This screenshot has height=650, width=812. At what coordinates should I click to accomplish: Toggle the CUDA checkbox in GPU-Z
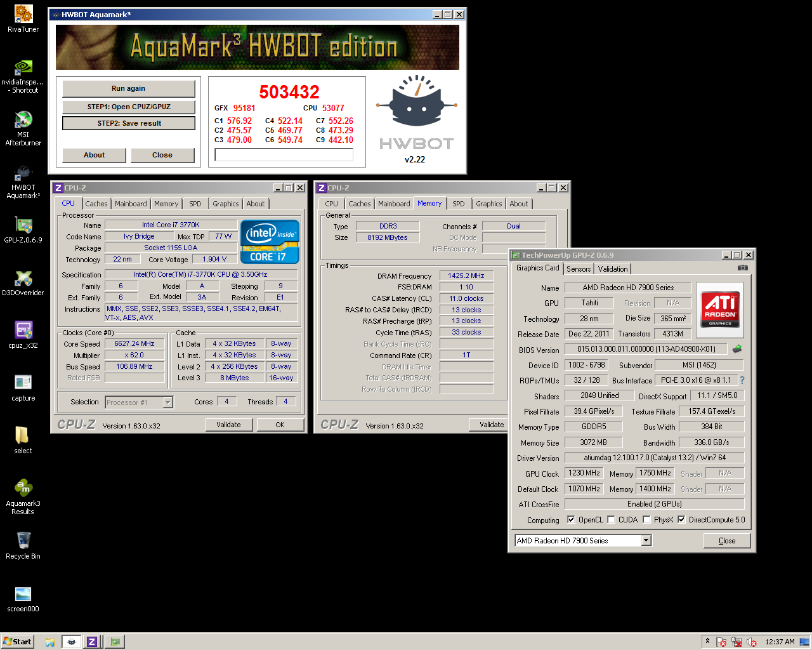point(611,519)
